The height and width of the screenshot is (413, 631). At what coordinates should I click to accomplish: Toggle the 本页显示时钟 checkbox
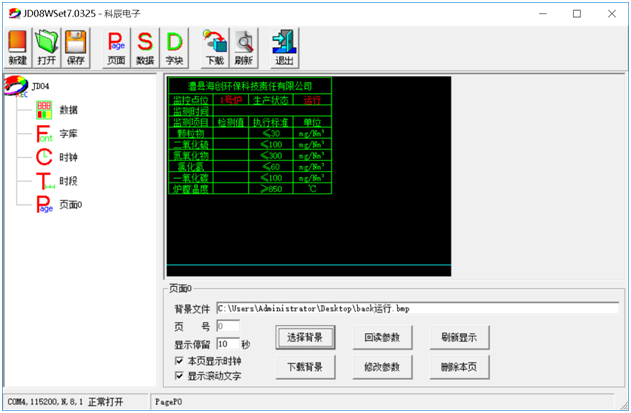click(180, 360)
